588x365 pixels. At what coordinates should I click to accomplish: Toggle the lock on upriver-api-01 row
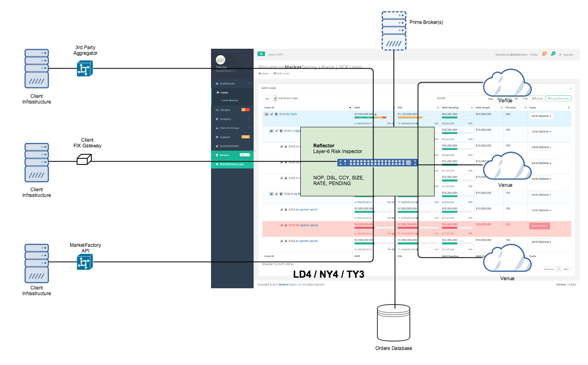281,210
